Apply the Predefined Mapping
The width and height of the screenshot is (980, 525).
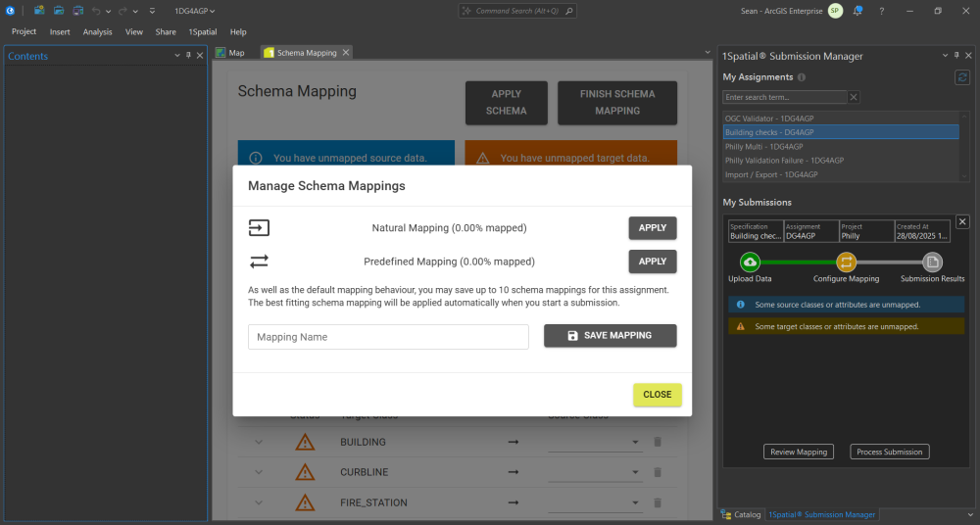653,262
